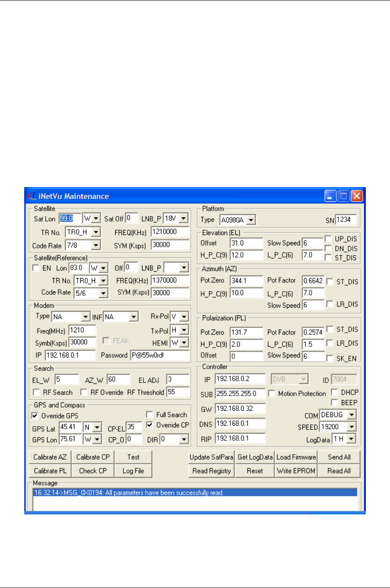Click the Reset button
Viewport: 390px width, 588px height.
255,471
